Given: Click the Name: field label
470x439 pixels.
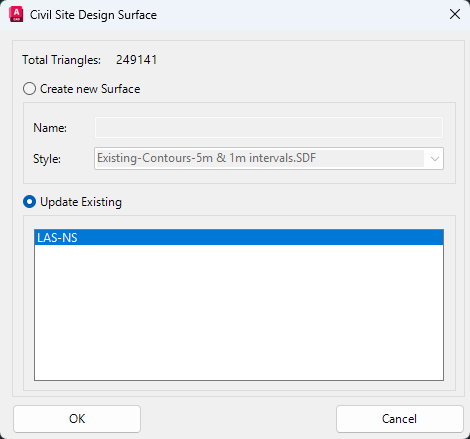Looking at the screenshot, I should click(x=50, y=128).
